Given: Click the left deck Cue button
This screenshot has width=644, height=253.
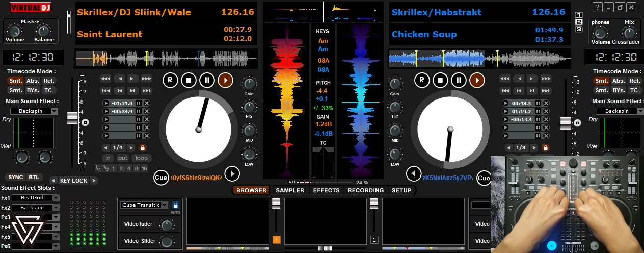Looking at the screenshot, I should click(161, 178).
